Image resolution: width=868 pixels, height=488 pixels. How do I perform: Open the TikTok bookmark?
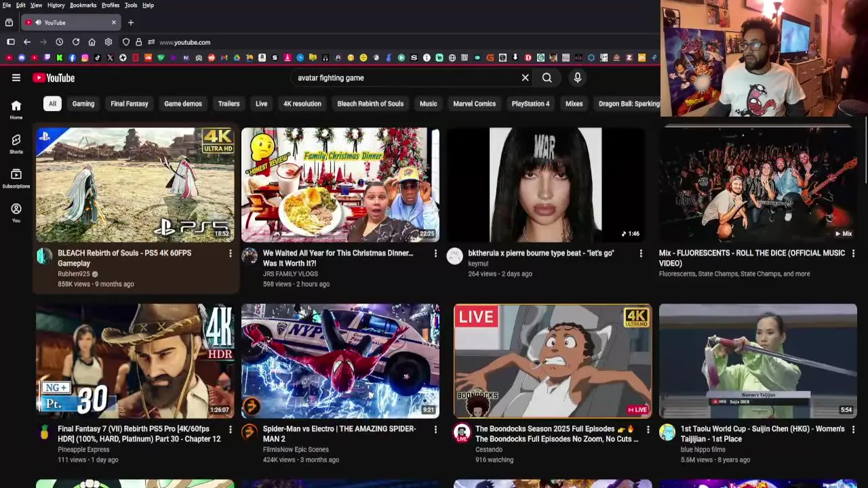(98, 58)
